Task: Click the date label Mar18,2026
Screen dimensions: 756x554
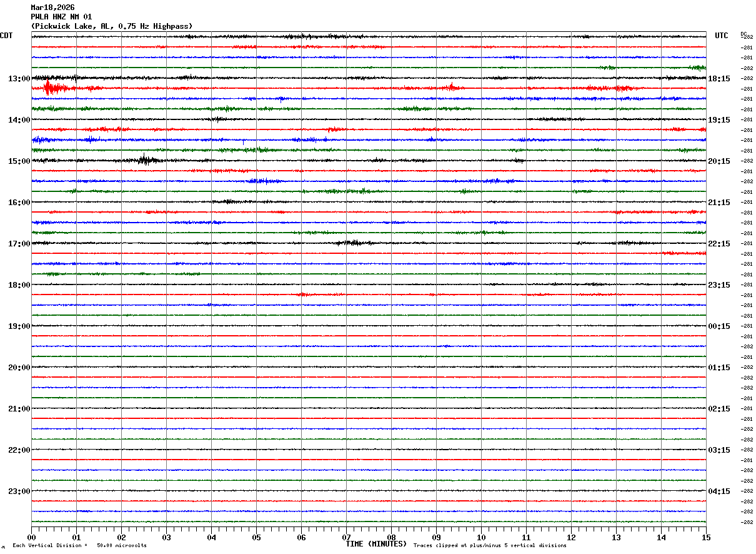Action: [x=52, y=8]
